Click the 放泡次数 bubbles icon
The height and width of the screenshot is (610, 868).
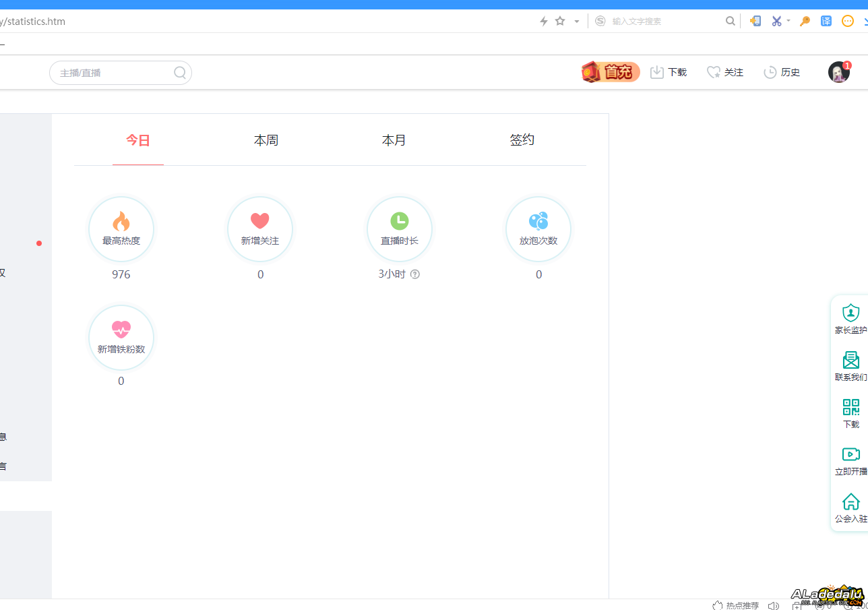tap(538, 221)
